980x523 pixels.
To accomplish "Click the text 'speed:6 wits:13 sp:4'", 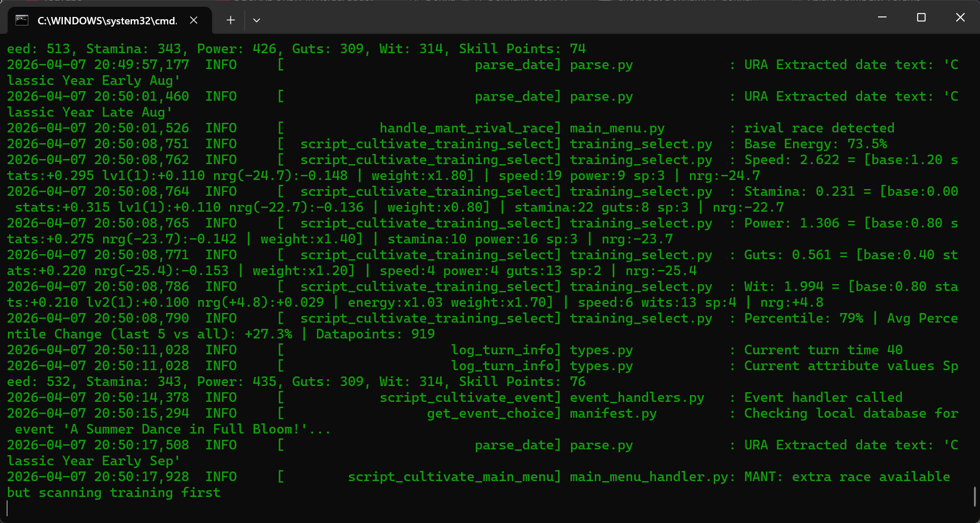I will point(657,302).
